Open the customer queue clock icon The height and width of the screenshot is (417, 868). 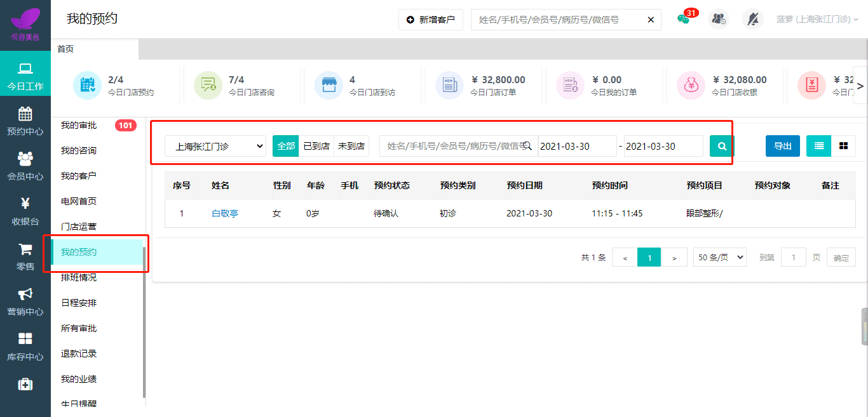719,19
